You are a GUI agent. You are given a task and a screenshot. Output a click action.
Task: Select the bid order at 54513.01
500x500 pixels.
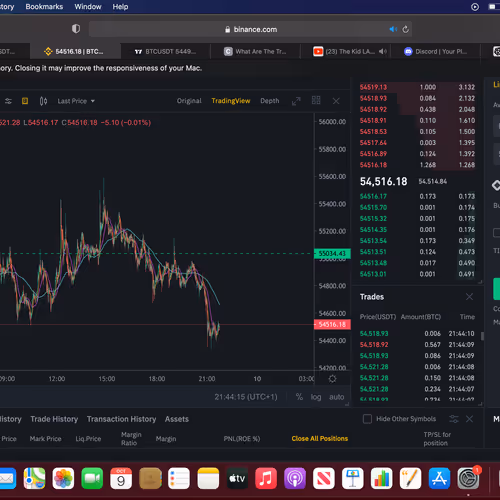(417, 274)
